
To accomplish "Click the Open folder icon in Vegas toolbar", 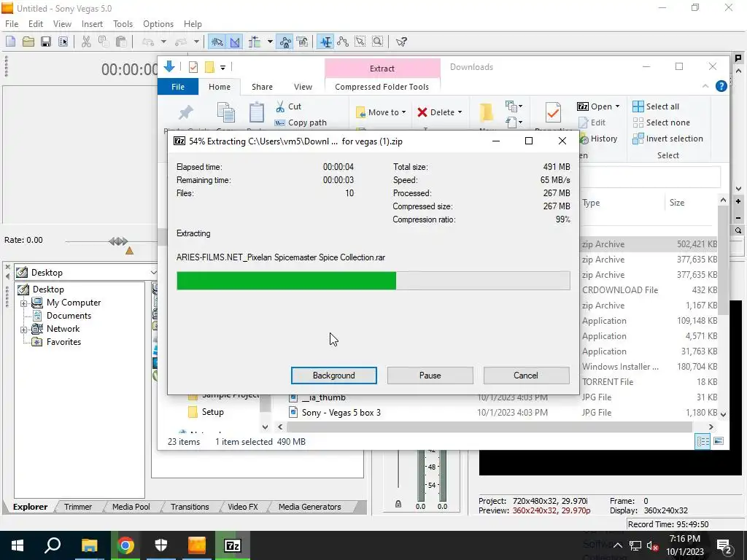I will pos(28,42).
